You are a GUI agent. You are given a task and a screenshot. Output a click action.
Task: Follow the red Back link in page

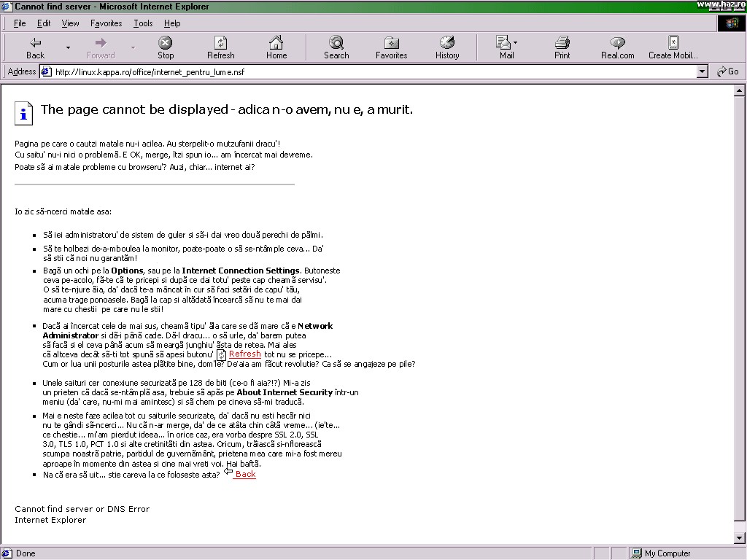tap(245, 475)
